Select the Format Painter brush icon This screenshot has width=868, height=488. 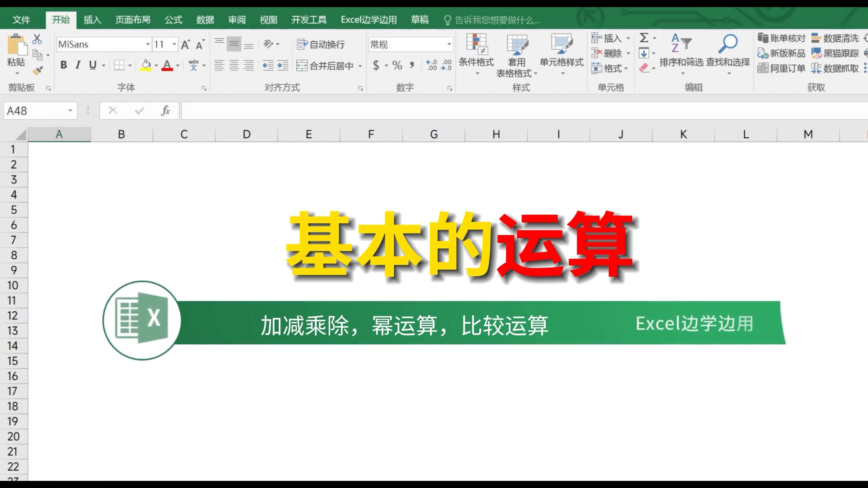(37, 71)
